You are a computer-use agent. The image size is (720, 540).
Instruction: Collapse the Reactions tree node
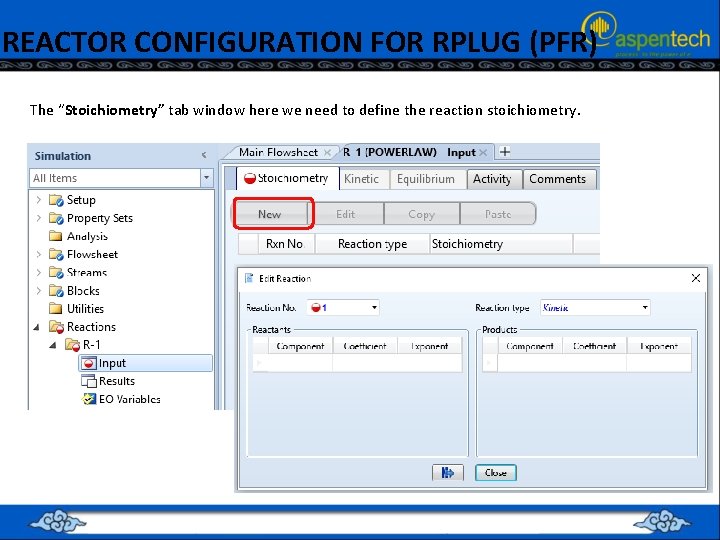point(37,327)
